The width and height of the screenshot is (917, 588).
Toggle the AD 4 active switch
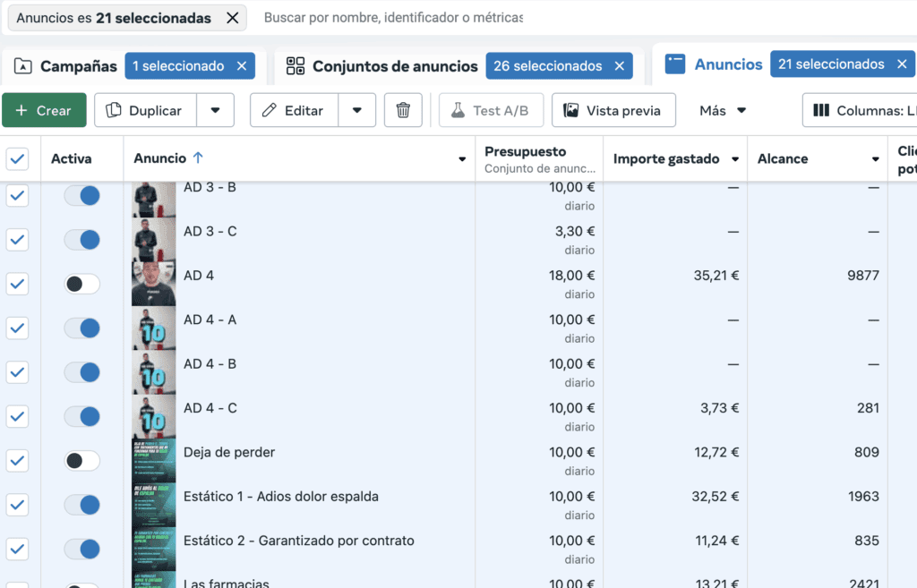click(x=81, y=284)
